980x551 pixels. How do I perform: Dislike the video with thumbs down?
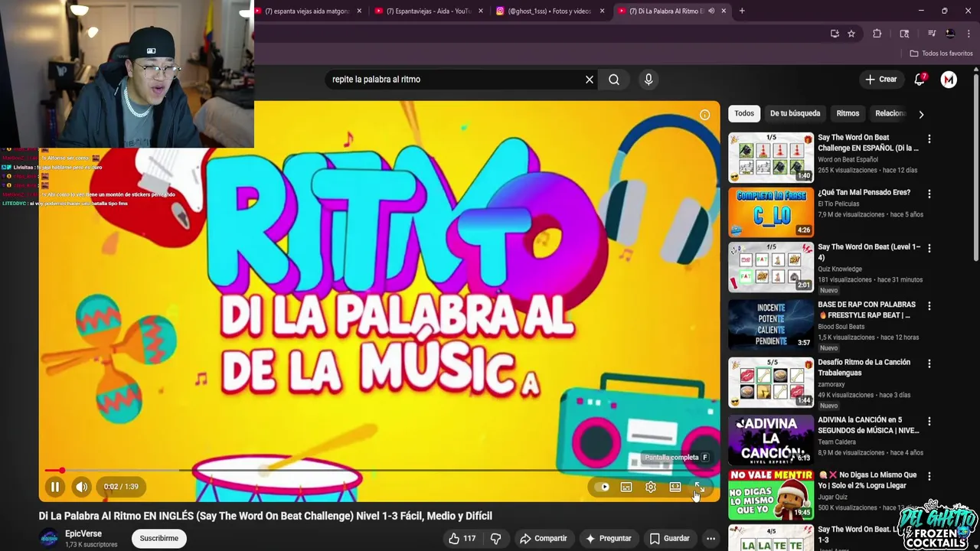pos(495,539)
